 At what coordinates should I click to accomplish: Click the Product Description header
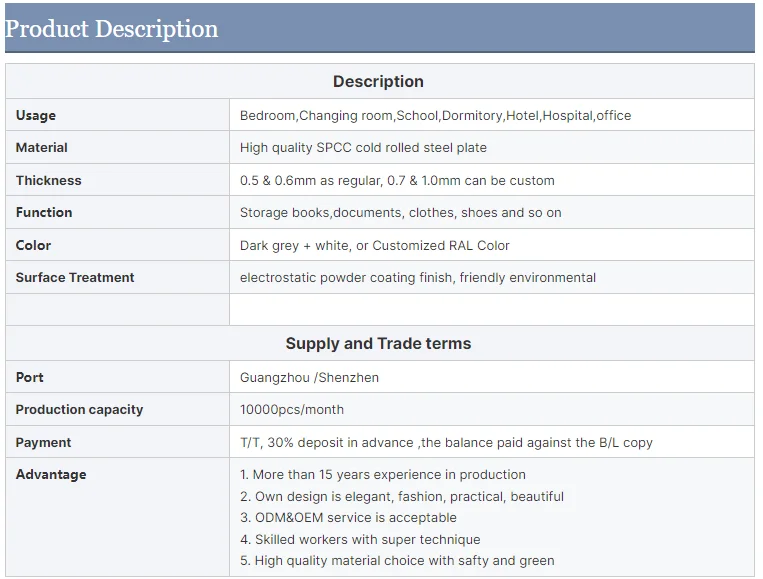coord(112,29)
